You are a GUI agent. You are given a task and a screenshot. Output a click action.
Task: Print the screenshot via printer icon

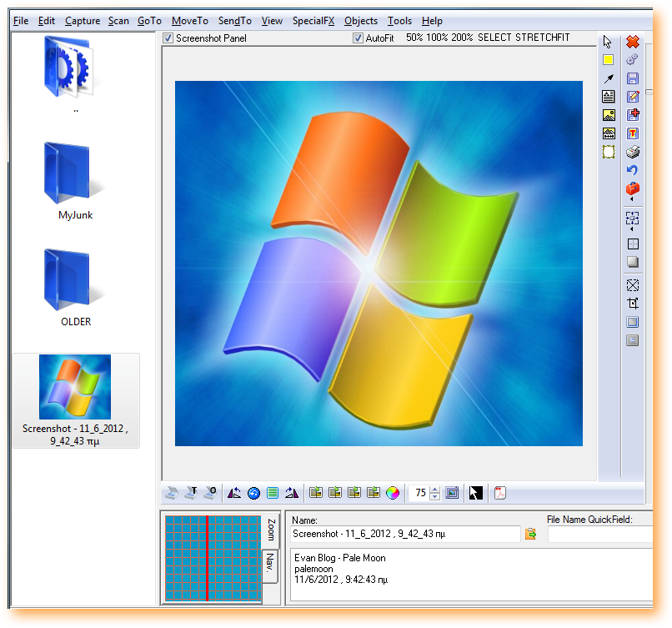pos(633,152)
